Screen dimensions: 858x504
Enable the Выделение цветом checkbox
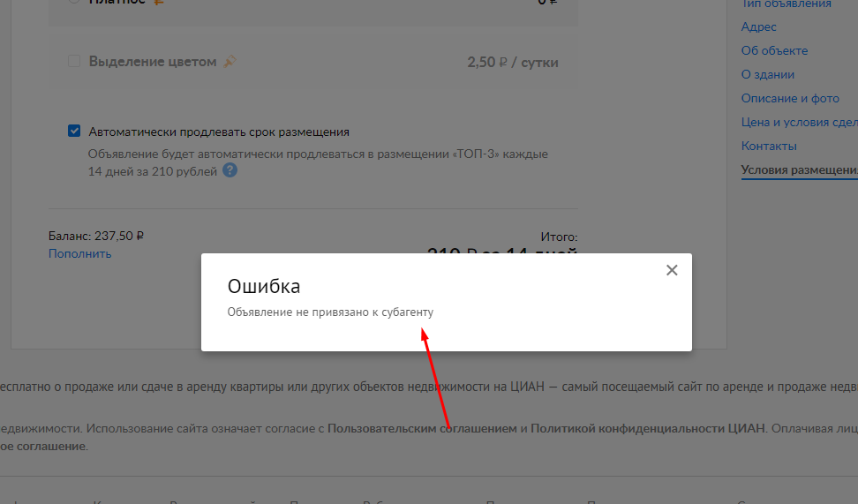tap(74, 61)
